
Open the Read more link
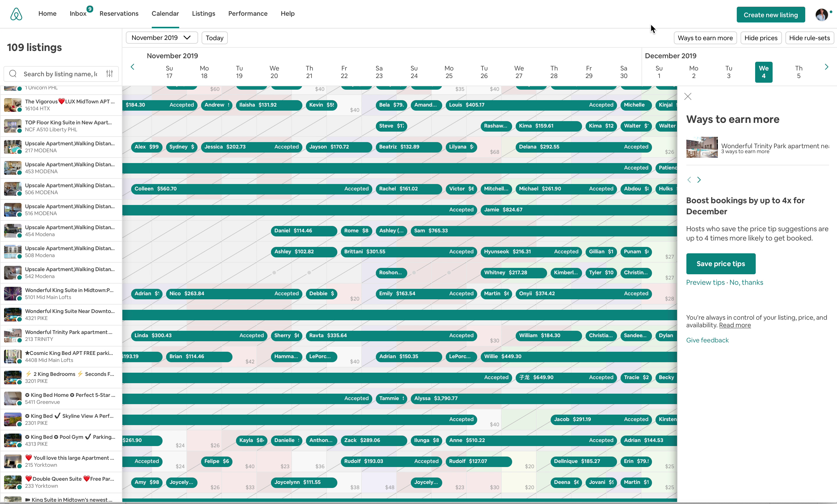[735, 325]
